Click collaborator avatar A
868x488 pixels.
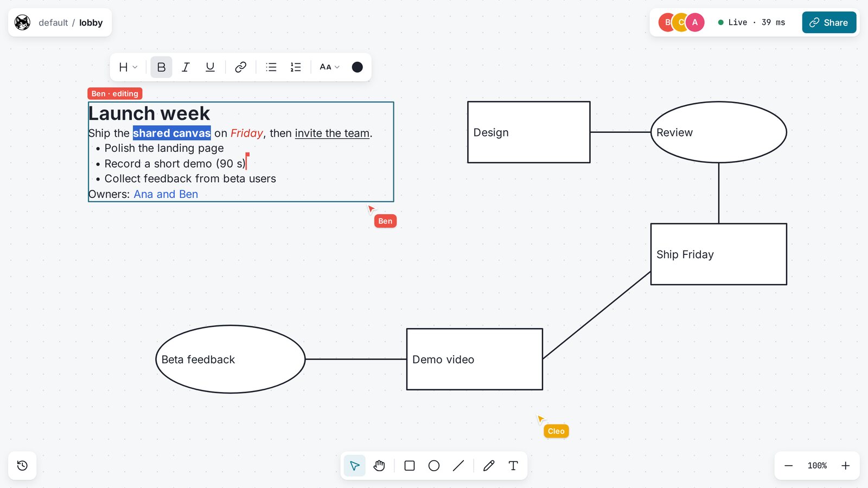click(695, 22)
